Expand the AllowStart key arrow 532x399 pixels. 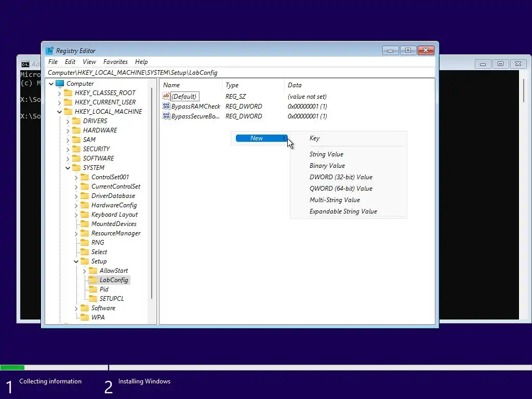(x=84, y=271)
